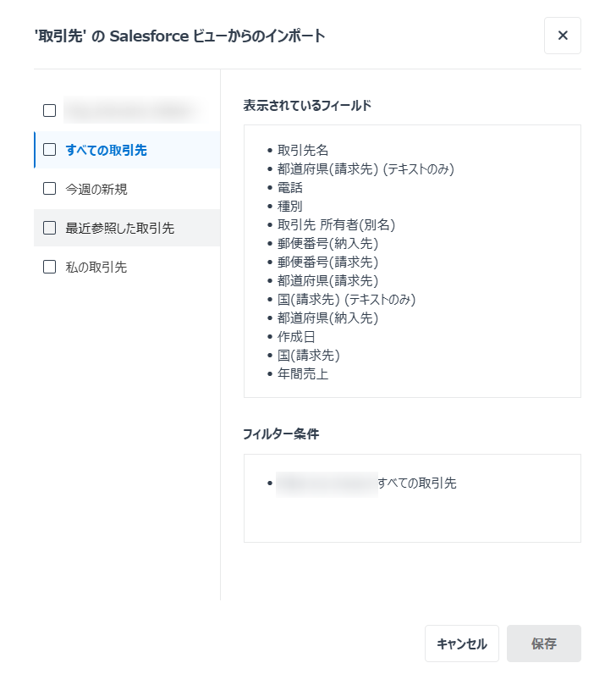Select the 種別 field entry
Image resolution: width=616 pixels, height=674 pixels.
point(290,207)
